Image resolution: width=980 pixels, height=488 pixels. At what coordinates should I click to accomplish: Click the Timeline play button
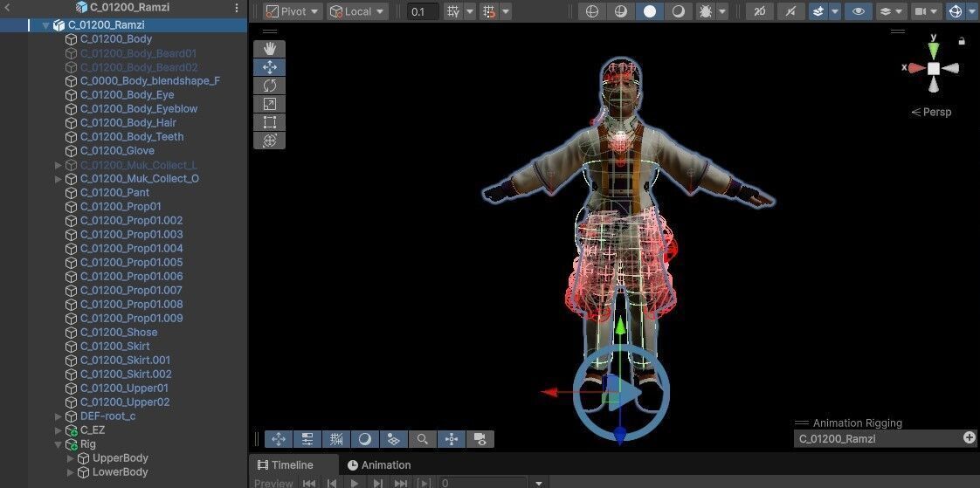click(x=355, y=483)
